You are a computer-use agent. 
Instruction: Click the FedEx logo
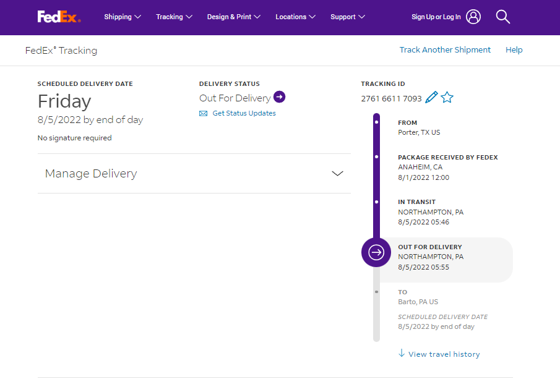(59, 17)
